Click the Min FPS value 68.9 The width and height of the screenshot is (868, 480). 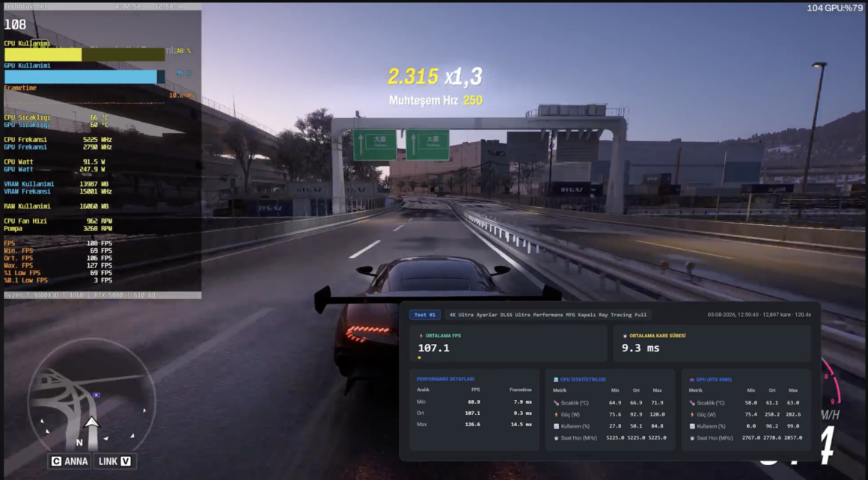pyautogui.click(x=474, y=402)
